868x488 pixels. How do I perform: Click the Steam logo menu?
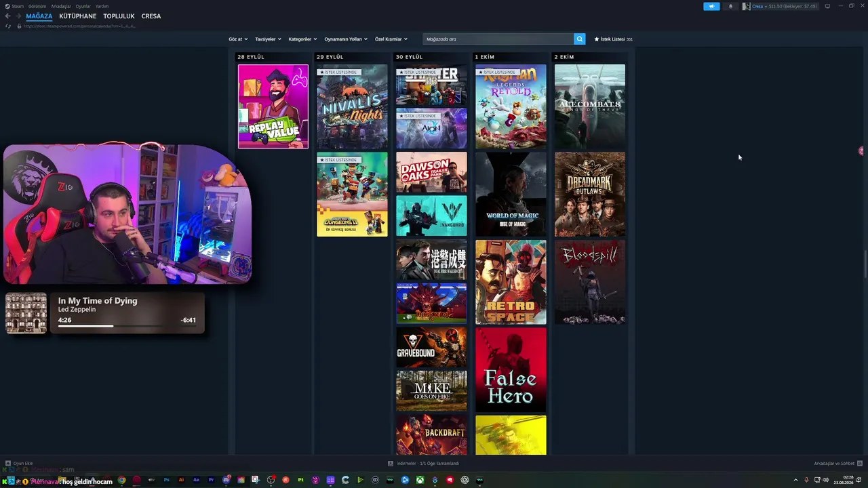click(x=7, y=6)
